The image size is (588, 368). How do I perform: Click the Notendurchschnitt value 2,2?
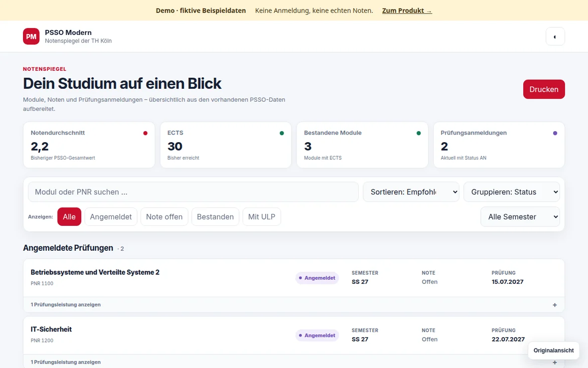(40, 146)
